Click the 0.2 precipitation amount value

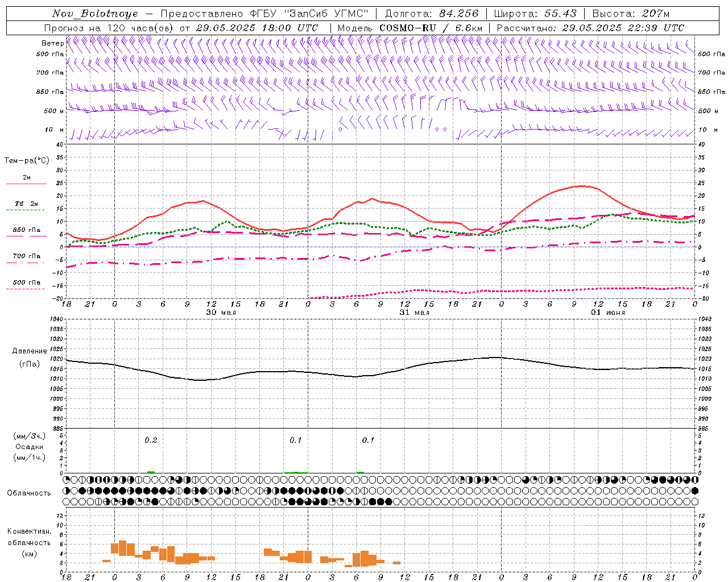151,440
